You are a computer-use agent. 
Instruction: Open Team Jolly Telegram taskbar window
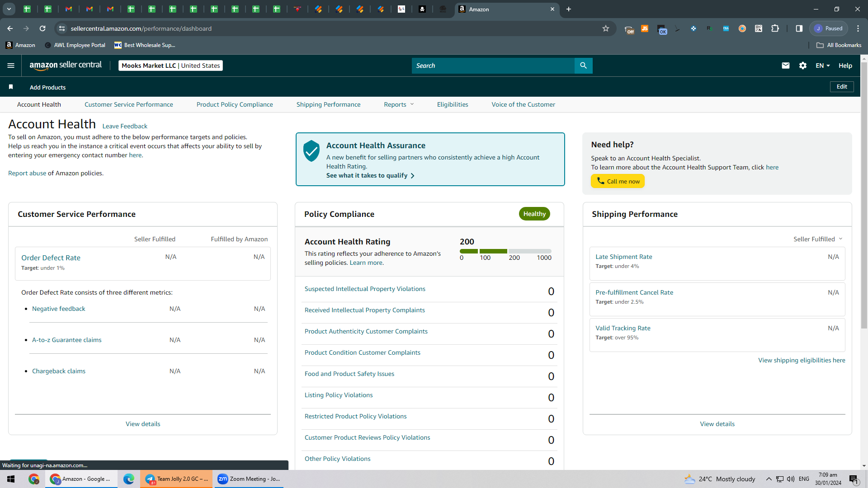[x=176, y=479]
